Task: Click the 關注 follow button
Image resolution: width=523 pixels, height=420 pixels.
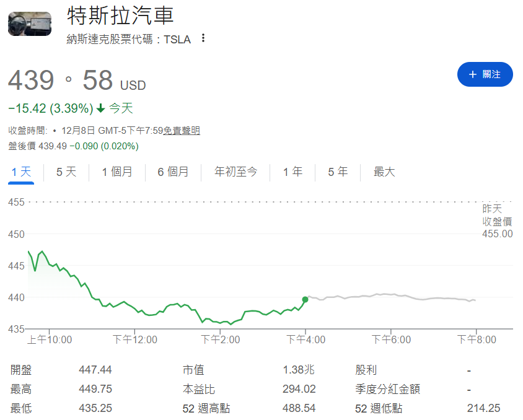Action: tap(485, 74)
